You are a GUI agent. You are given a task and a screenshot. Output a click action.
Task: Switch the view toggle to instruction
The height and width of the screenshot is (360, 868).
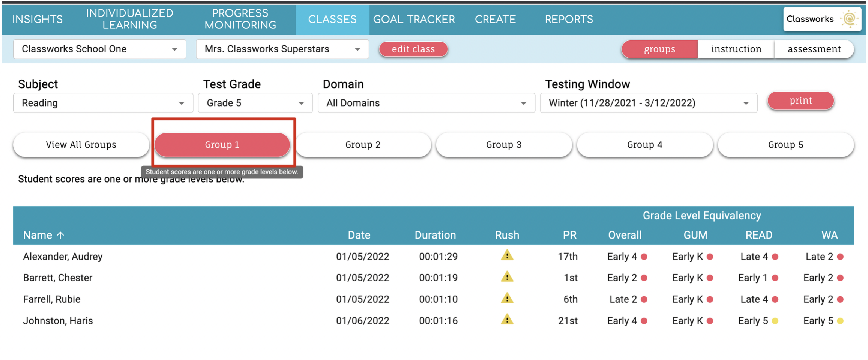tap(736, 49)
